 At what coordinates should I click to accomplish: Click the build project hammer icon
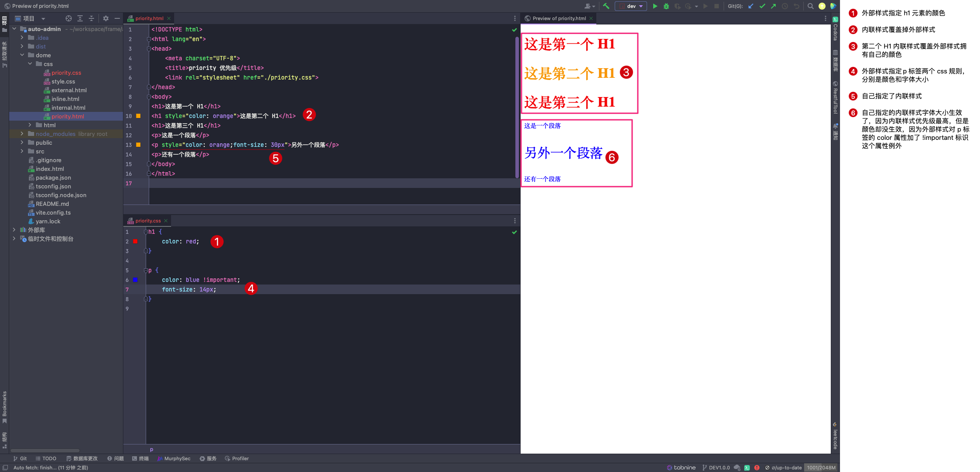[x=606, y=6]
